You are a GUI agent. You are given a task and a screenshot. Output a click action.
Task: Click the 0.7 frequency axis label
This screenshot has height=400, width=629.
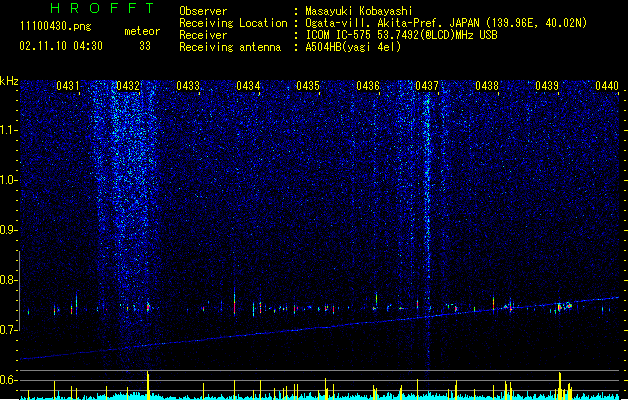pyautogui.click(x=9, y=330)
